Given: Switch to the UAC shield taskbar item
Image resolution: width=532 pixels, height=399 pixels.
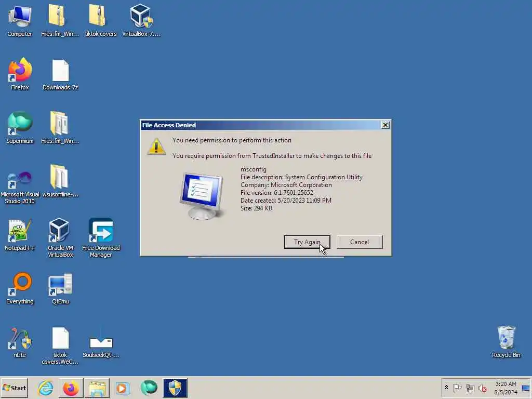Looking at the screenshot, I should coord(175,388).
